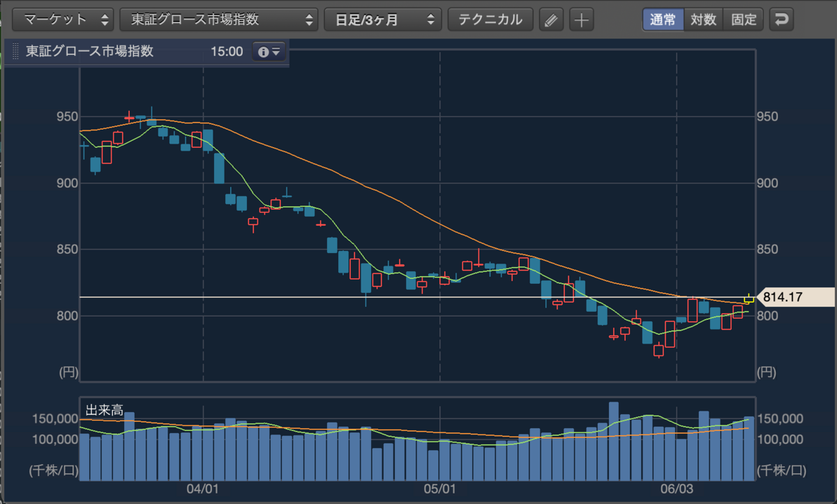Click the right 100,000 volume axis label
This screenshot has height=504, width=837.
click(781, 438)
